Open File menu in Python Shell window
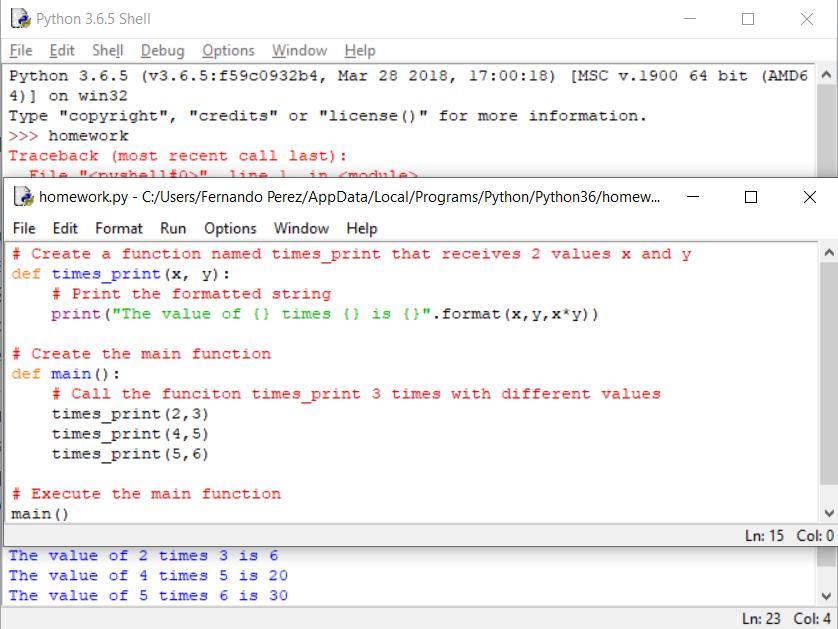The image size is (838, 629). (x=21, y=51)
